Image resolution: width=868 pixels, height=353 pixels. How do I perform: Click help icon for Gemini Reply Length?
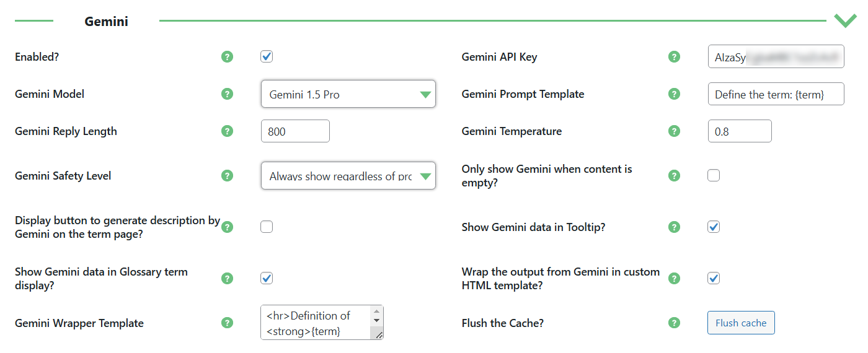click(228, 131)
